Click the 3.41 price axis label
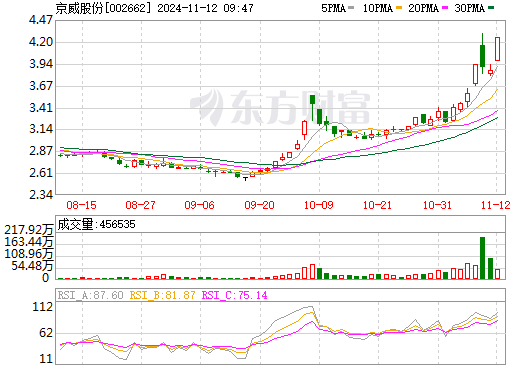520x365 pixels. pyautogui.click(x=41, y=108)
